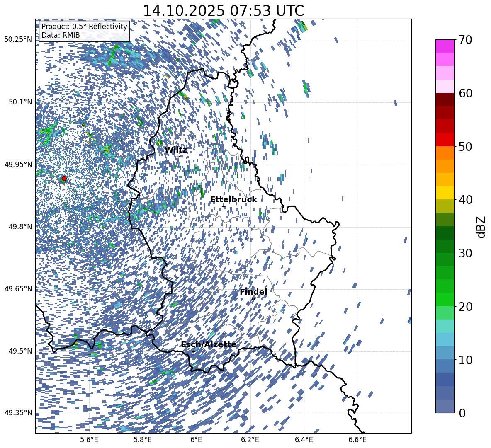This screenshot has width=491, height=448.
Task: Click the Ettelbruck city label
Action: click(x=233, y=200)
